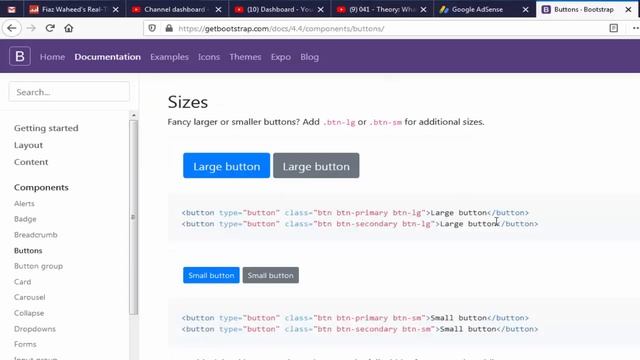Expand the Layout sidebar section
Viewport: 640px width, 360px height.
(x=28, y=145)
